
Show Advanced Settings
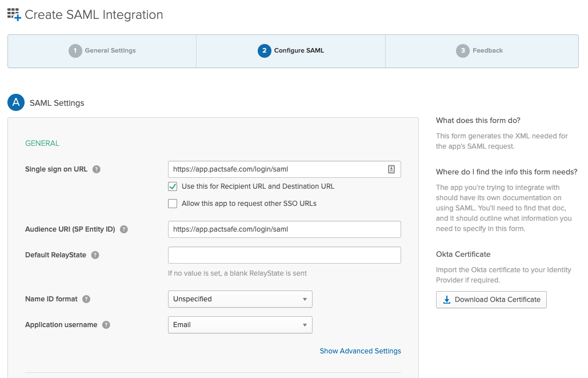360,351
